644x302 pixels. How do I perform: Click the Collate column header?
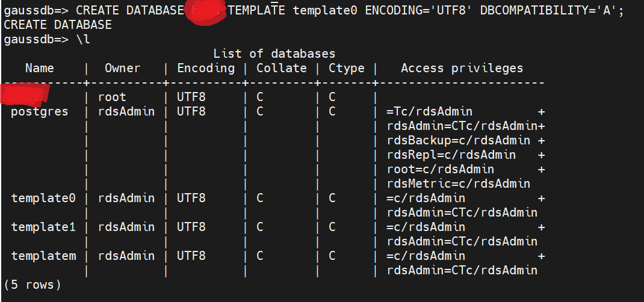(x=281, y=69)
